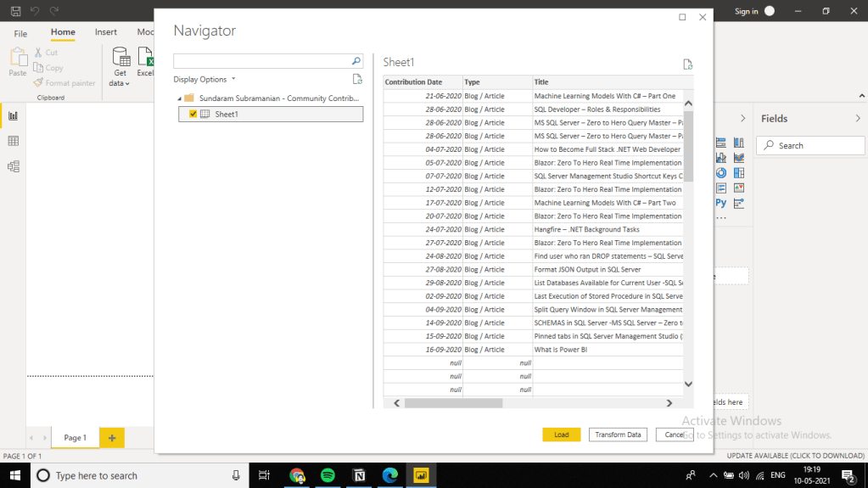Open Spotify from the Windows taskbar
The height and width of the screenshot is (488, 868).
(328, 475)
